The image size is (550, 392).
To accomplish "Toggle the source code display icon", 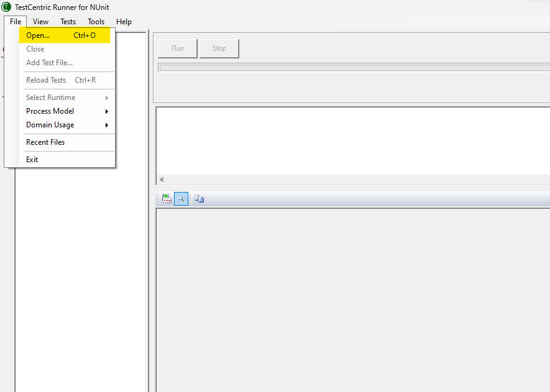I will point(167,199).
